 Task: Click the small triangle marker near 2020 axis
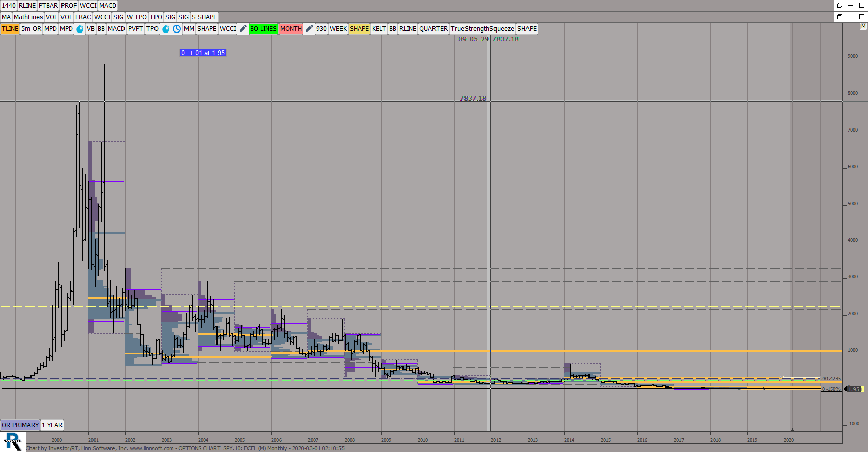pos(792,429)
